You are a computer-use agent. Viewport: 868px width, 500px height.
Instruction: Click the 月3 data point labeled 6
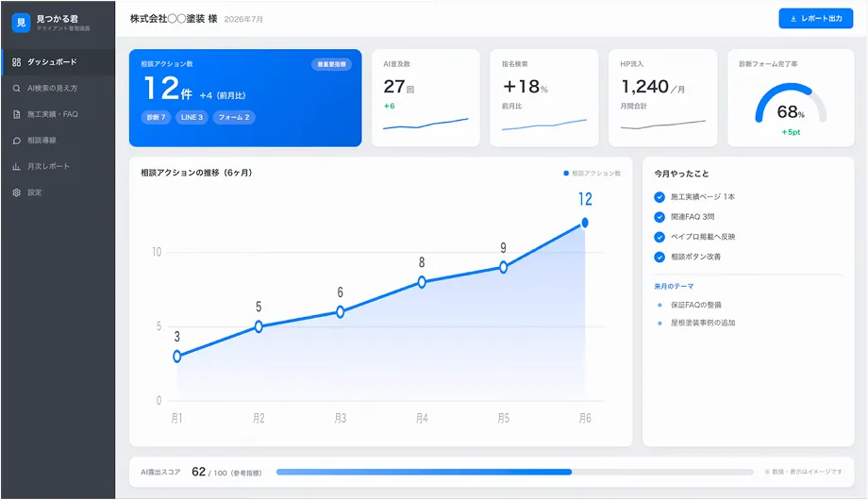tap(341, 312)
